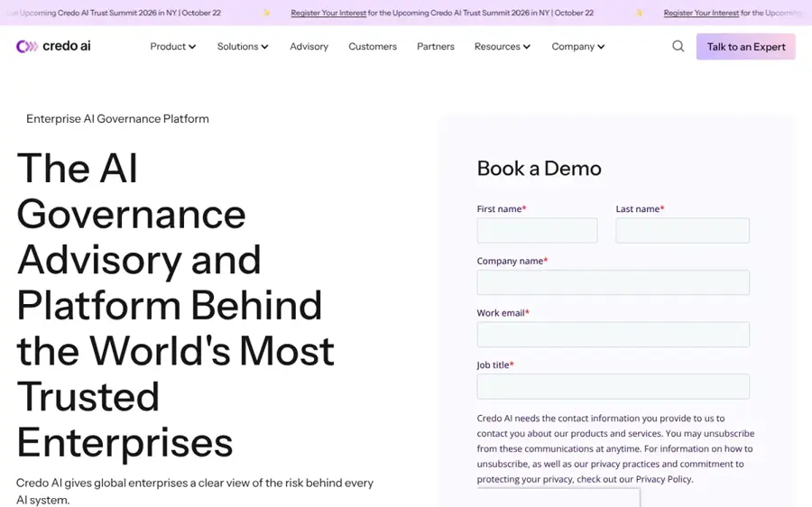Click the privacy notice mentioning Privacy Policy
Image resolution: width=812 pixels, height=507 pixels.
point(615,448)
